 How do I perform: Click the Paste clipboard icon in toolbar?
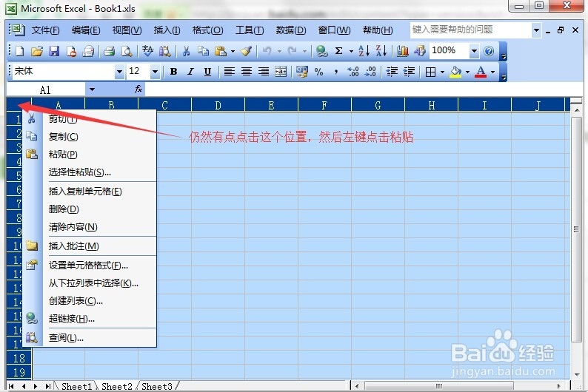click(x=221, y=51)
